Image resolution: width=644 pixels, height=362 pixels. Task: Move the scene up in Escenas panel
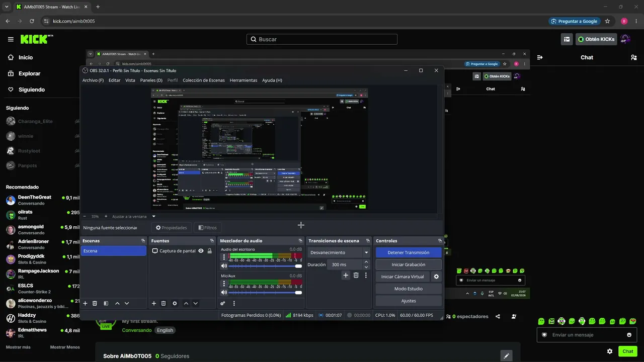(117, 303)
